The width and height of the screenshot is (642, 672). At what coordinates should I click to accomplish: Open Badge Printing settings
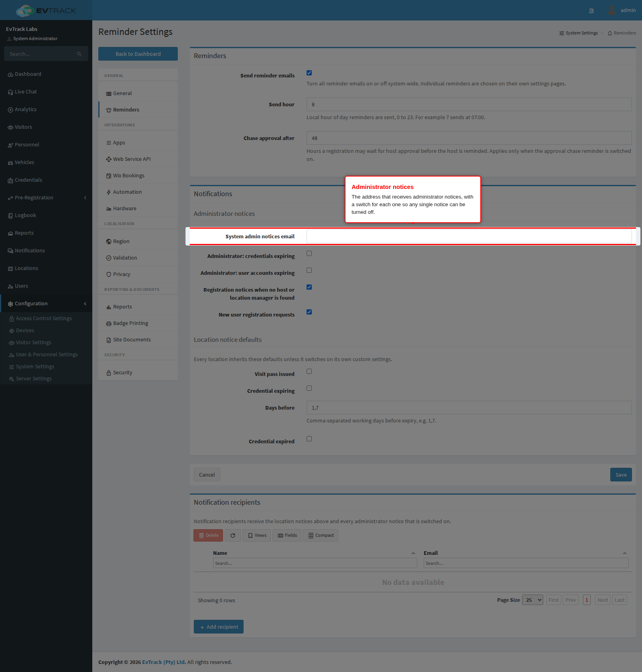138,323
